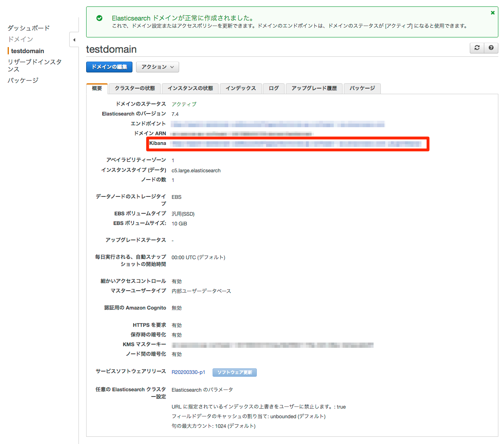This screenshot has height=444, width=504.
Task: Dismiss the green success notification
Action: (x=492, y=13)
